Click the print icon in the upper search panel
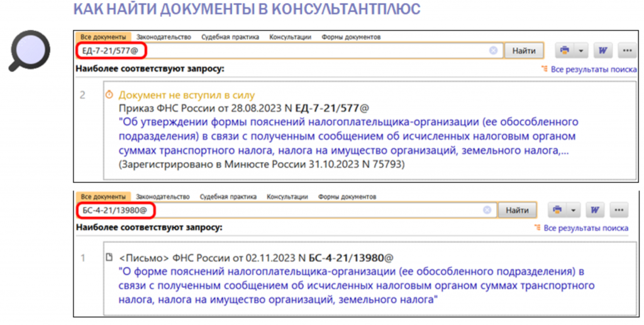Viewport: 644px width, 325px height. tap(564, 50)
